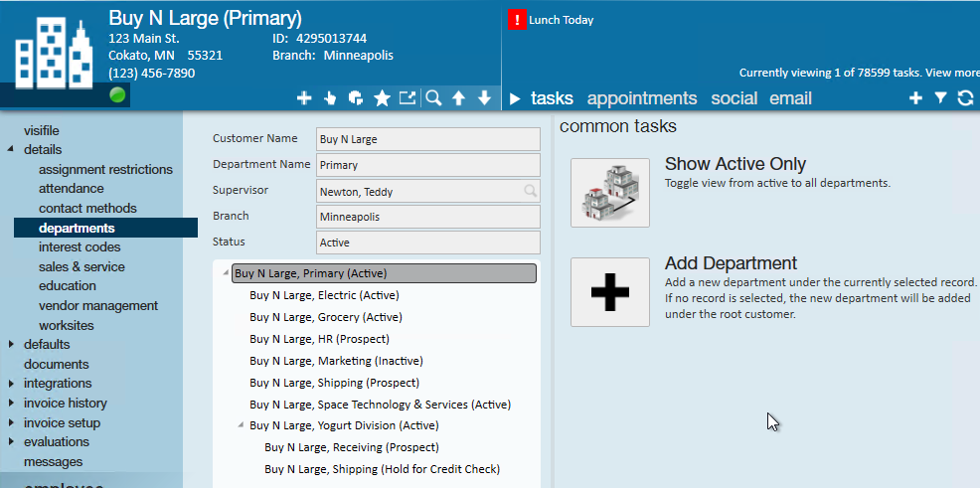This screenshot has height=488, width=980.
Task: Select Space Technology & Services department
Action: (380, 405)
